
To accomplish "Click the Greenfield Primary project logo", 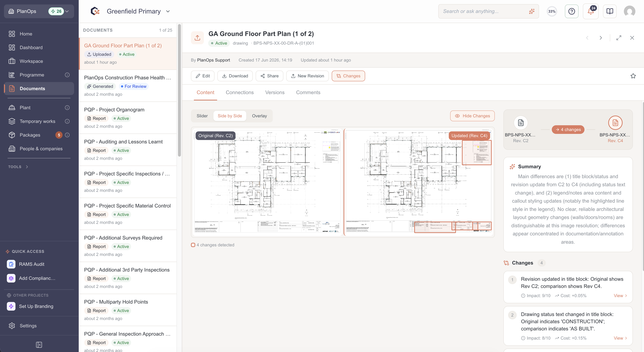I will click(x=95, y=11).
